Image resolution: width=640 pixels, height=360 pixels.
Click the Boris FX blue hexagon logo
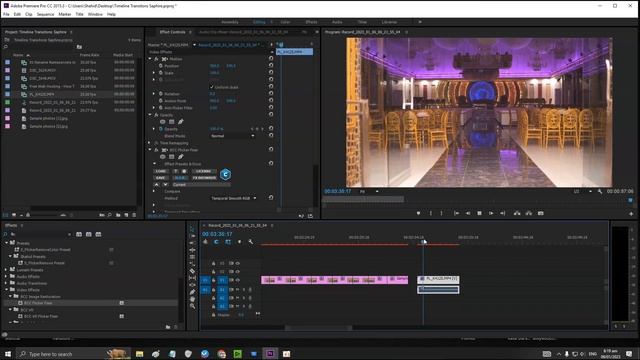(x=225, y=174)
